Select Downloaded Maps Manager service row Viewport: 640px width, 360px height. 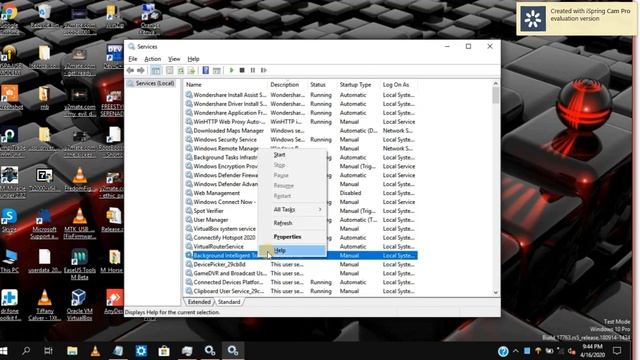(300, 131)
